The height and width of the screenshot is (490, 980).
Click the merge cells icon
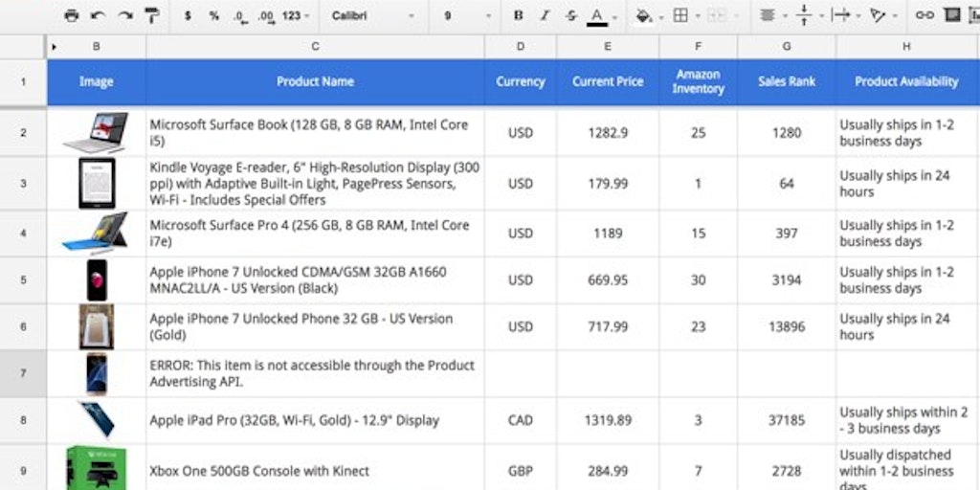(716, 15)
